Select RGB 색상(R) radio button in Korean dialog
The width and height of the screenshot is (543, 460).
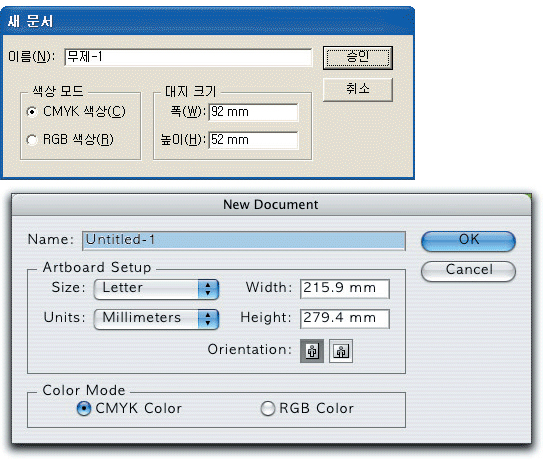click(32, 140)
